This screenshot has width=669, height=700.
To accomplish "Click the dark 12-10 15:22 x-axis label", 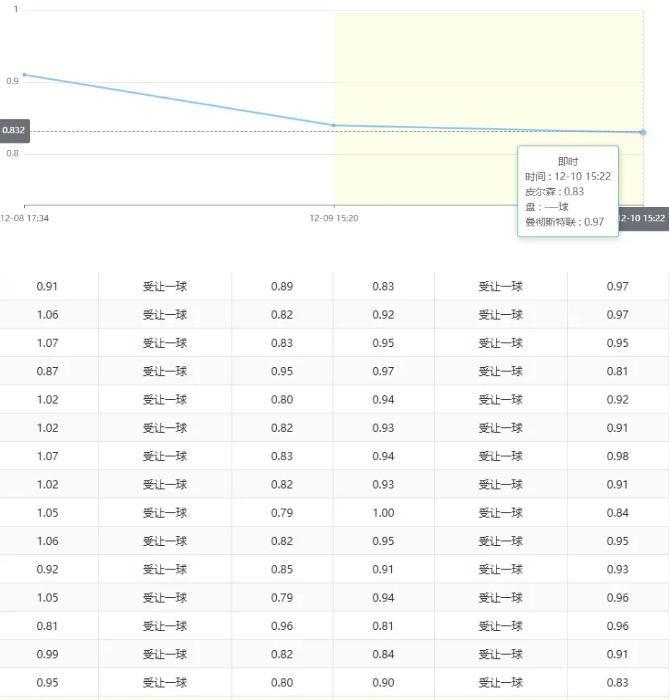I will coord(641,218).
